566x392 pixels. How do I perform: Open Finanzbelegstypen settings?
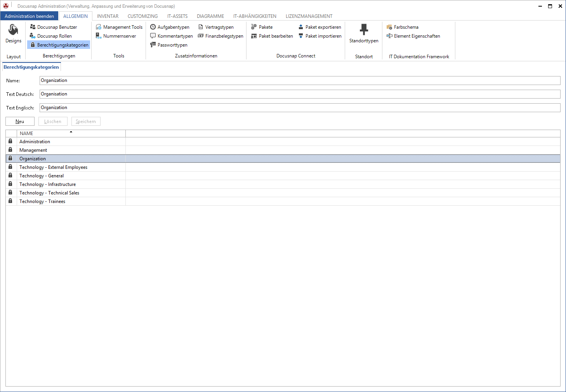click(220, 36)
